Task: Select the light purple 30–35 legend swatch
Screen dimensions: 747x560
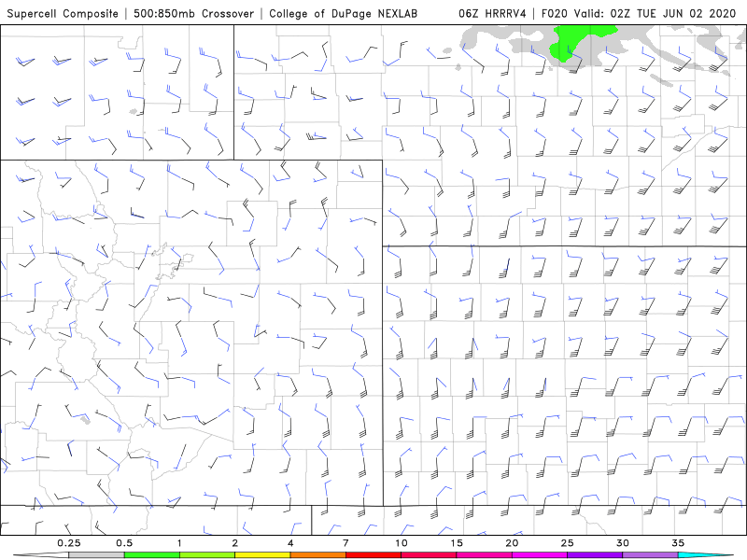Action: click(650, 555)
